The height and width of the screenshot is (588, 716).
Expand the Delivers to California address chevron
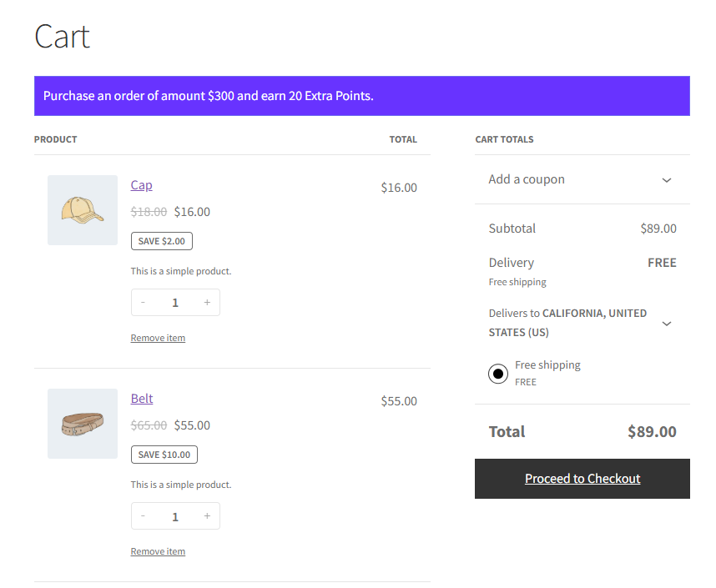coord(666,324)
